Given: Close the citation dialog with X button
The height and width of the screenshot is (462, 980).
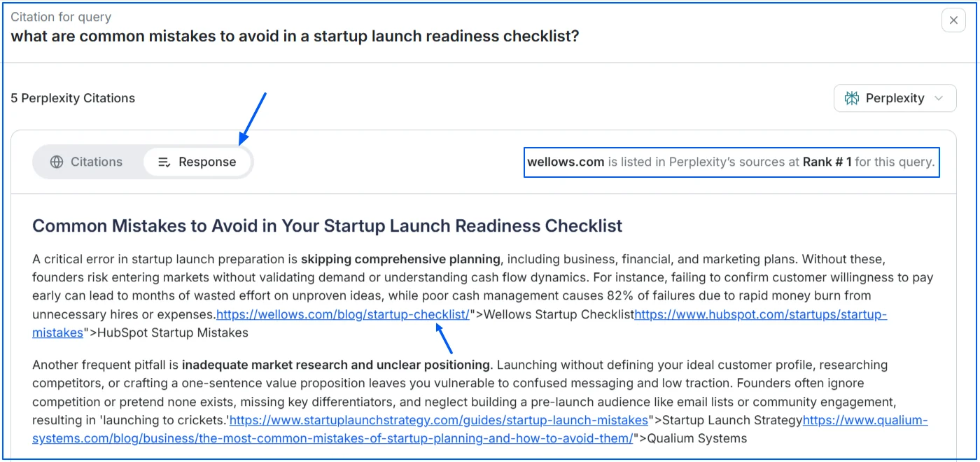Looking at the screenshot, I should 953,21.
